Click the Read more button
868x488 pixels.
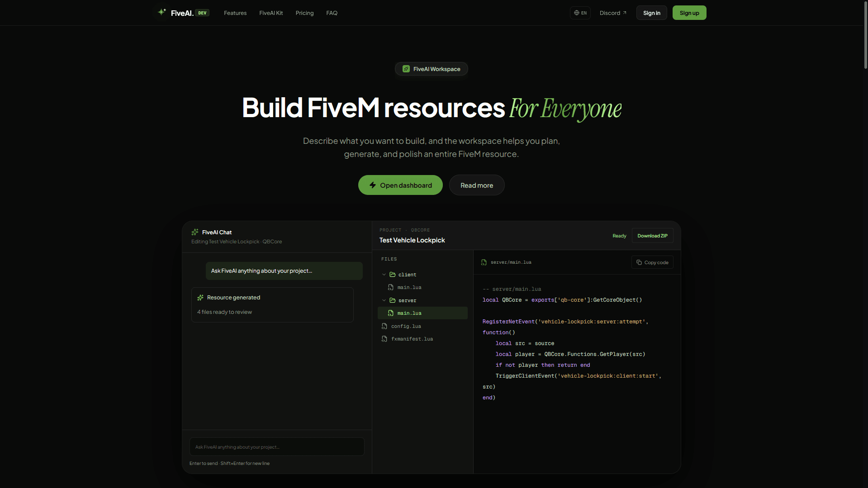click(477, 185)
